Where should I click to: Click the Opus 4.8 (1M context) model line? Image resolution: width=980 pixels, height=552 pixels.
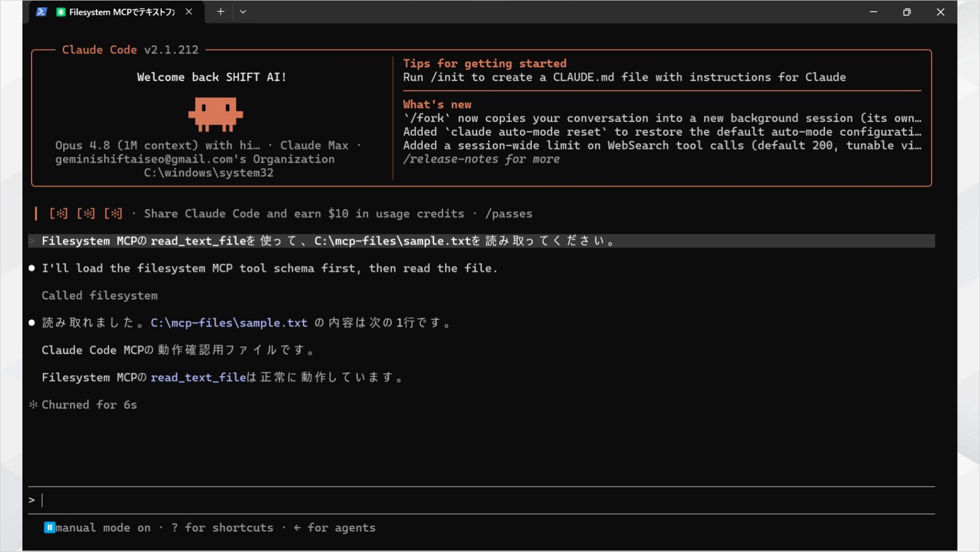[x=208, y=146]
